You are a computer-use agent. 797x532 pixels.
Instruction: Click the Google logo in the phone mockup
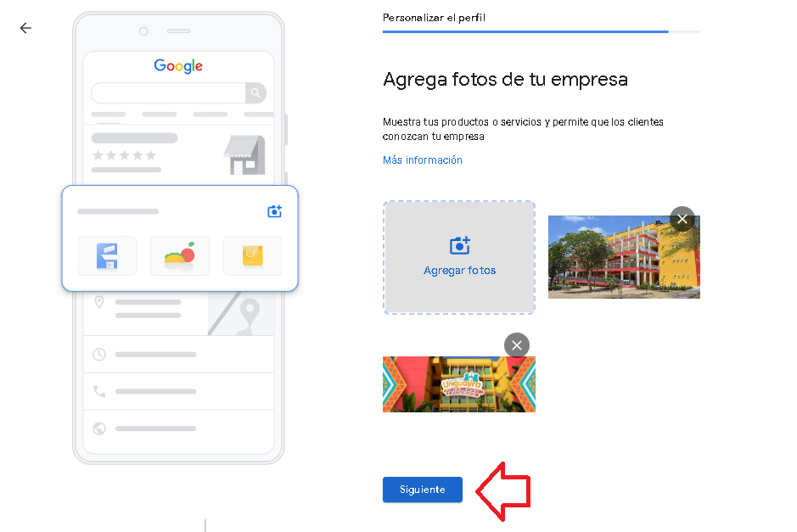[178, 66]
